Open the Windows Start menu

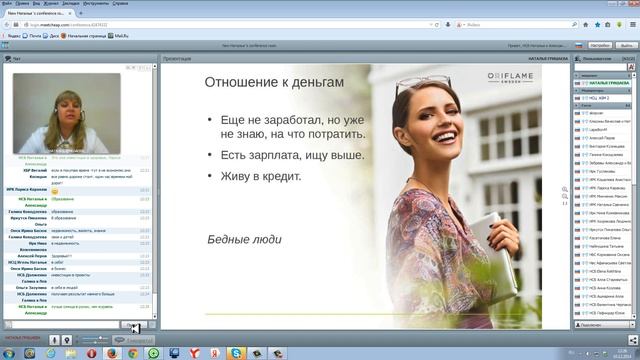[8, 353]
